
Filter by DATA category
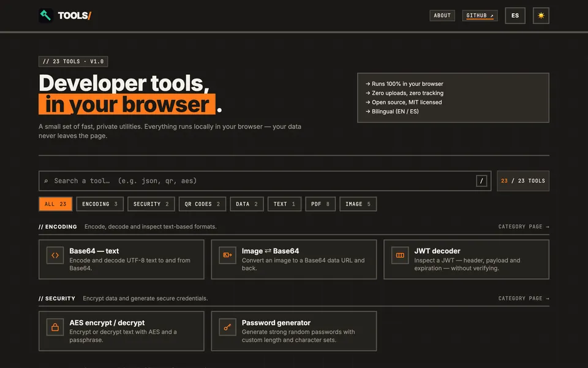tap(247, 204)
